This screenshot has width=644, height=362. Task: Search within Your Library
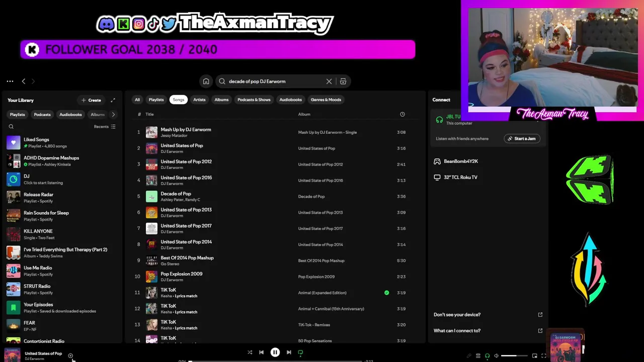pyautogui.click(x=11, y=127)
